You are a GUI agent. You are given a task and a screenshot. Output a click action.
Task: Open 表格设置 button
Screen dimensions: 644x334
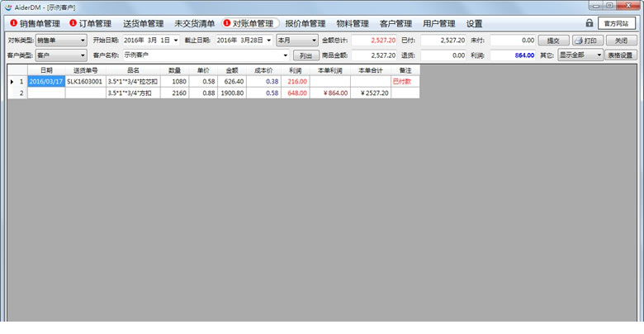(621, 55)
